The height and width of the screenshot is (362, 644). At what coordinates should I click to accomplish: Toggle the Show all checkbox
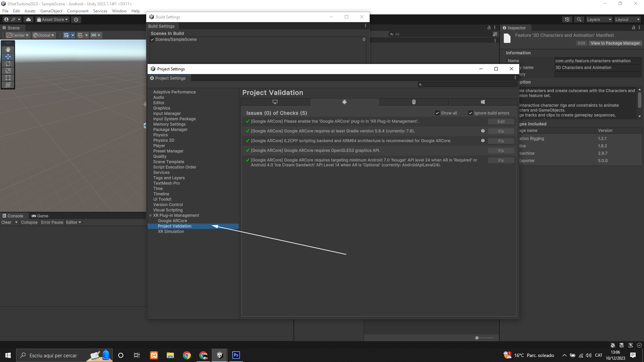click(437, 113)
